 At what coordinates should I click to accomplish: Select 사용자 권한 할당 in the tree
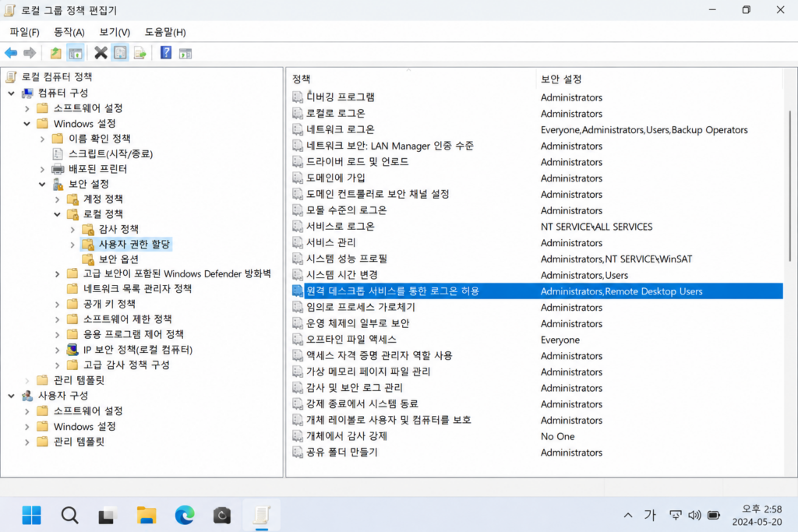pos(134,244)
